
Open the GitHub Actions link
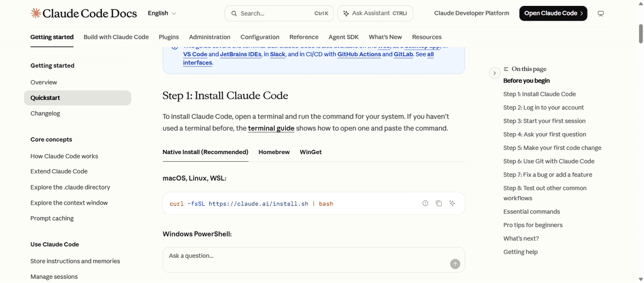(x=359, y=54)
